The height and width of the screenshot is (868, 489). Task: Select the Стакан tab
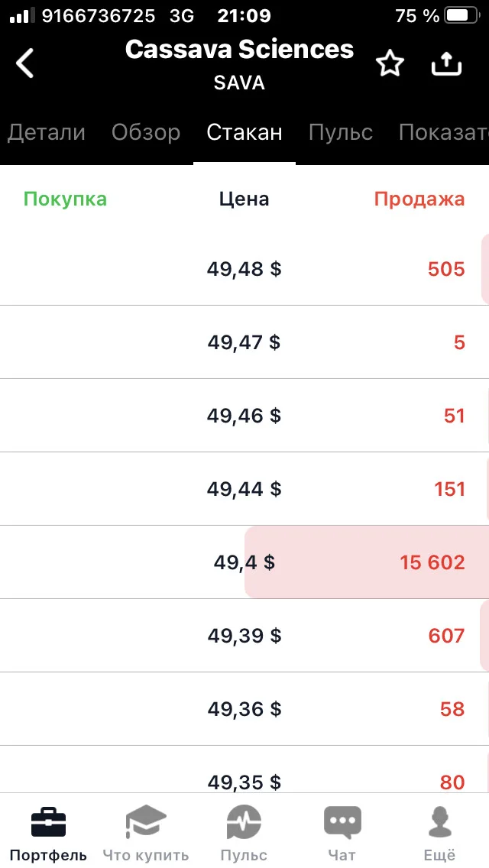click(244, 132)
